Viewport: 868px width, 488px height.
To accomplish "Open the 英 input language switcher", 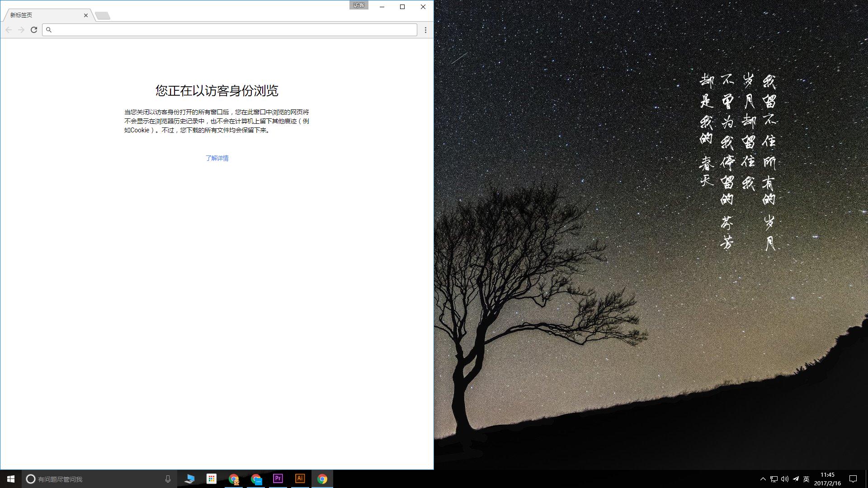I will (x=806, y=479).
